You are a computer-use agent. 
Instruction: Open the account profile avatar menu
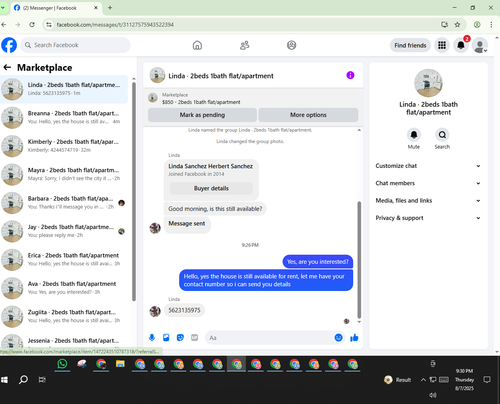480,45
